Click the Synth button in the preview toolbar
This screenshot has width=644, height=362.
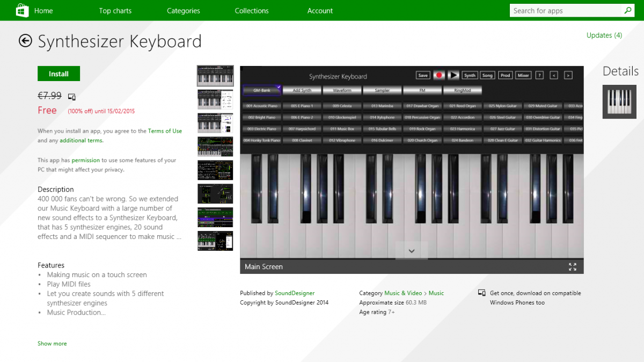tap(470, 75)
